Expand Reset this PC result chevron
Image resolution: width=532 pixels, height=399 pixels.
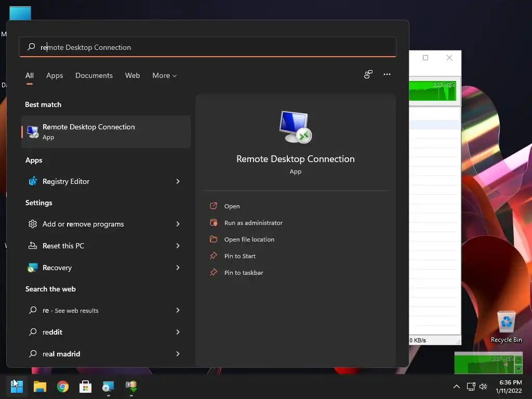pos(178,246)
